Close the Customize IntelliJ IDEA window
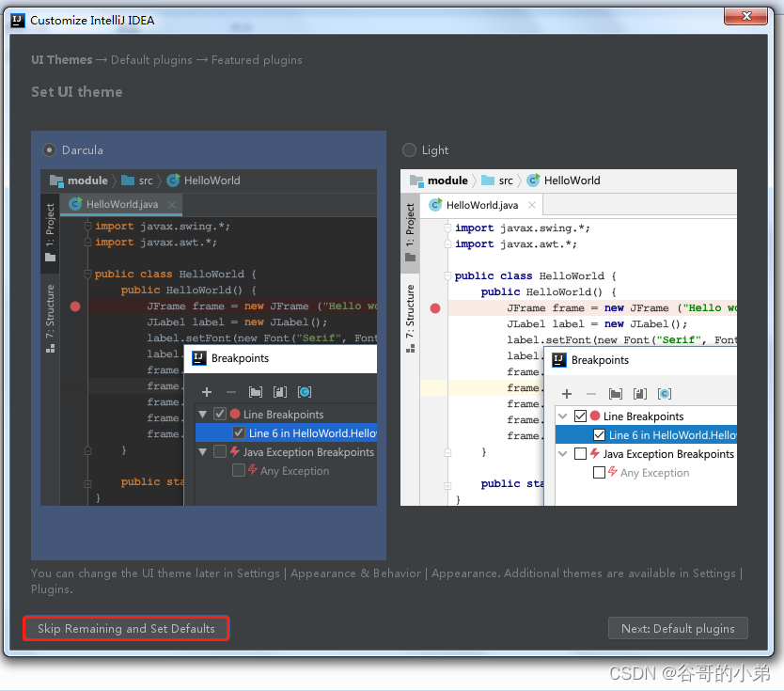Image resolution: width=784 pixels, height=691 pixels. (745, 16)
